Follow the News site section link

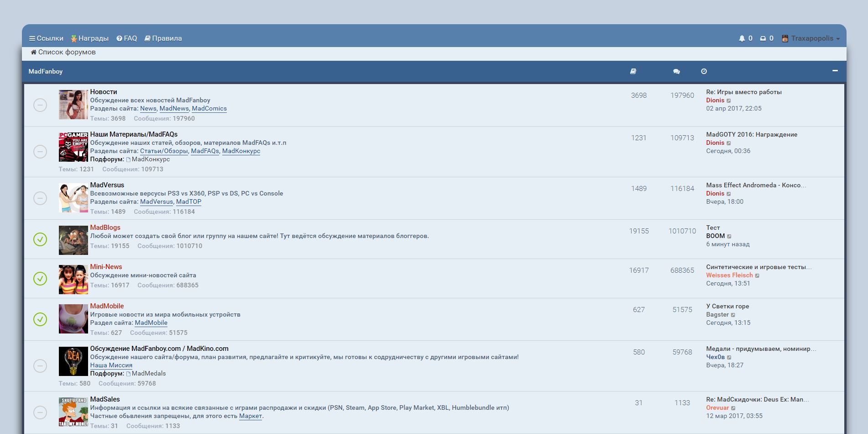point(148,109)
